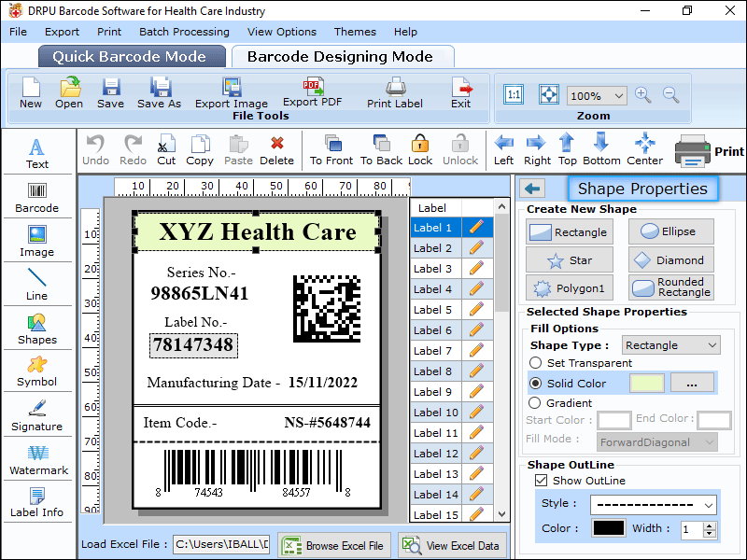
Task: Send selected object To Back
Action: point(382,150)
